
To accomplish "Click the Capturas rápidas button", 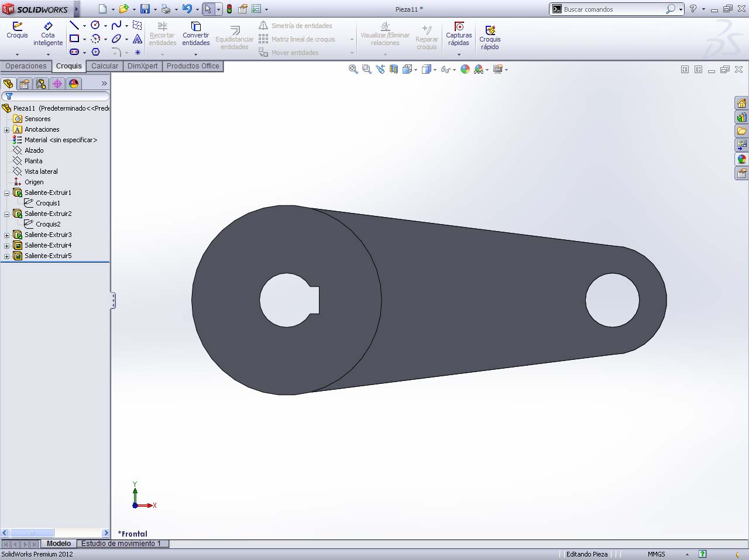I will click(x=459, y=34).
